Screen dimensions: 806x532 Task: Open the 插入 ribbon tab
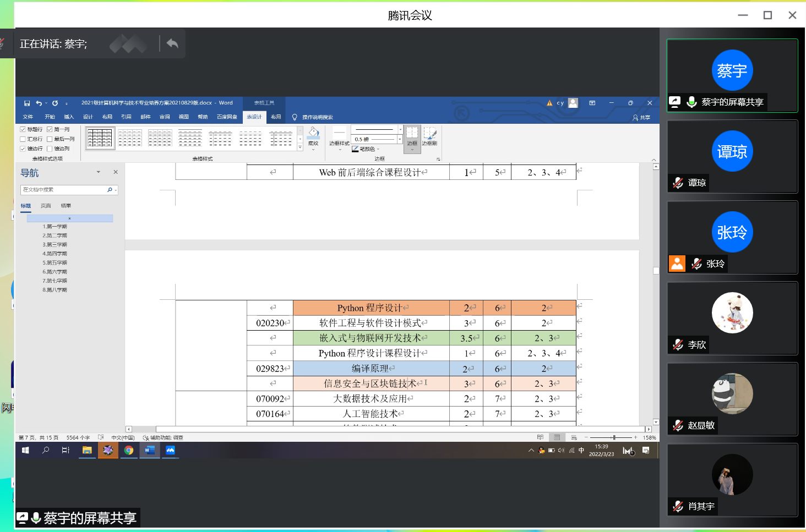[69, 117]
